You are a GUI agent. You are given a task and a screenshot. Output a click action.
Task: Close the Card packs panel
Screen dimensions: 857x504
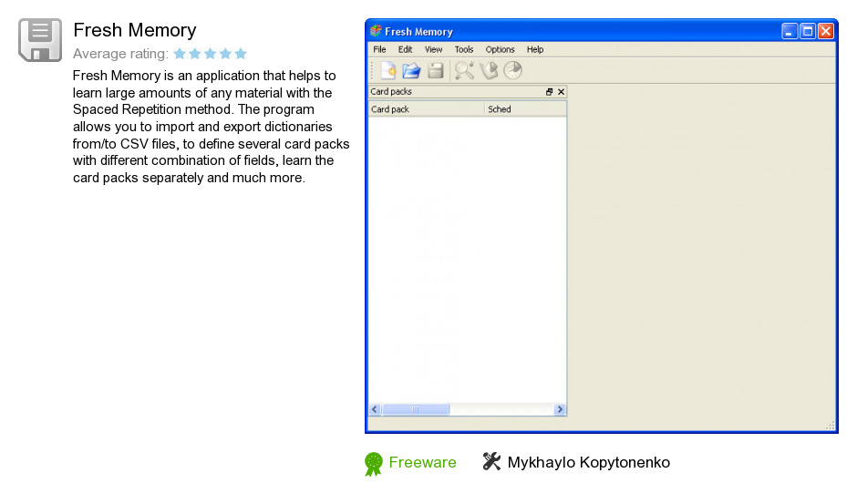561,92
